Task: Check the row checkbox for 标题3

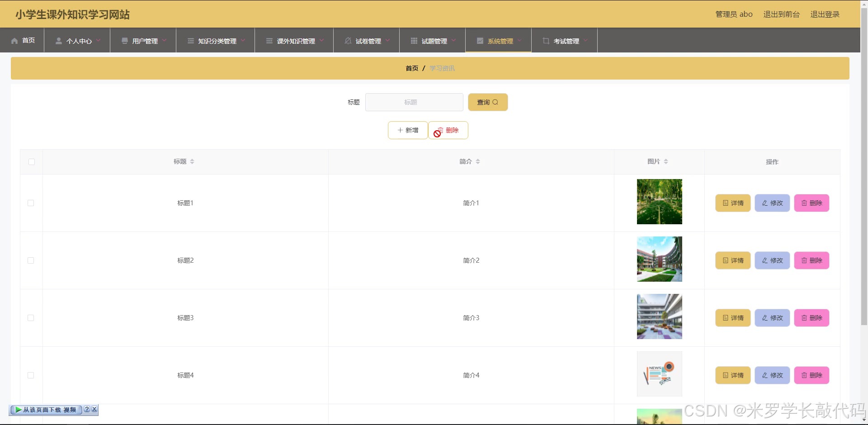Action: tap(31, 318)
